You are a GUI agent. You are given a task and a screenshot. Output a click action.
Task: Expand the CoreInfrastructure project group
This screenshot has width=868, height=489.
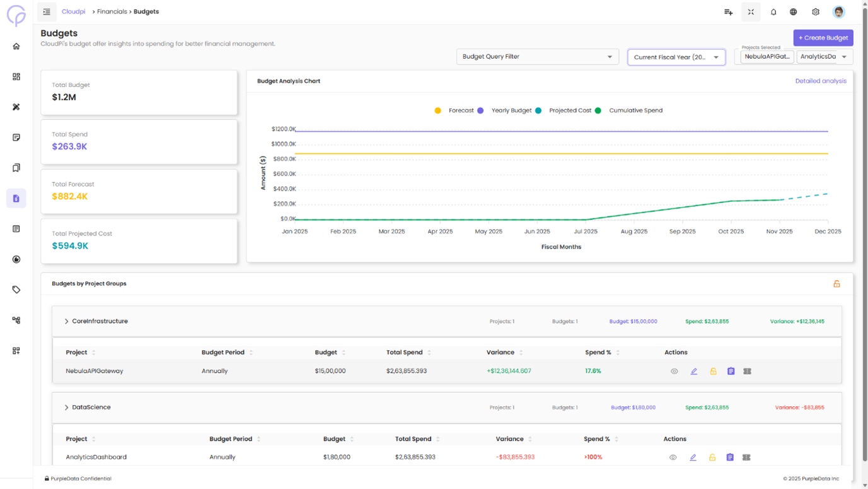pos(66,321)
